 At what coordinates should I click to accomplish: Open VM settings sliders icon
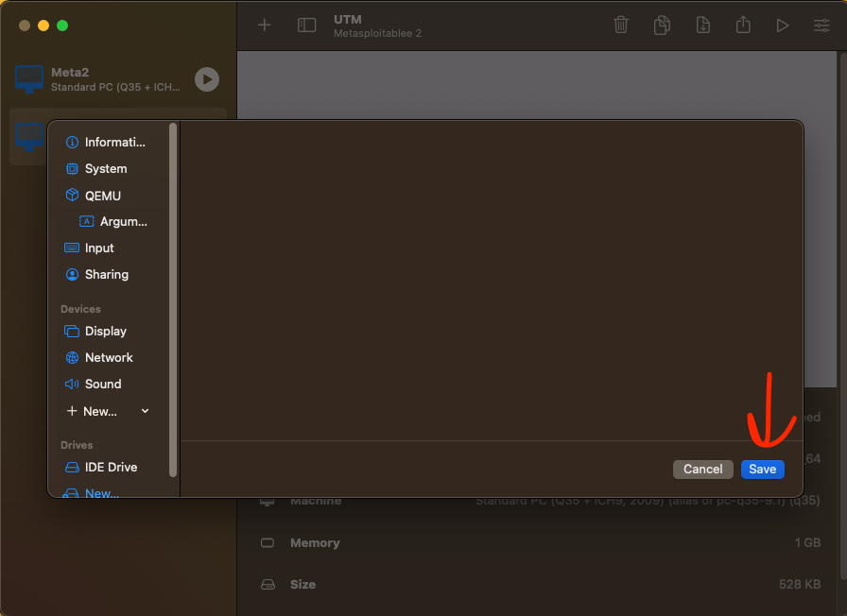click(x=821, y=26)
